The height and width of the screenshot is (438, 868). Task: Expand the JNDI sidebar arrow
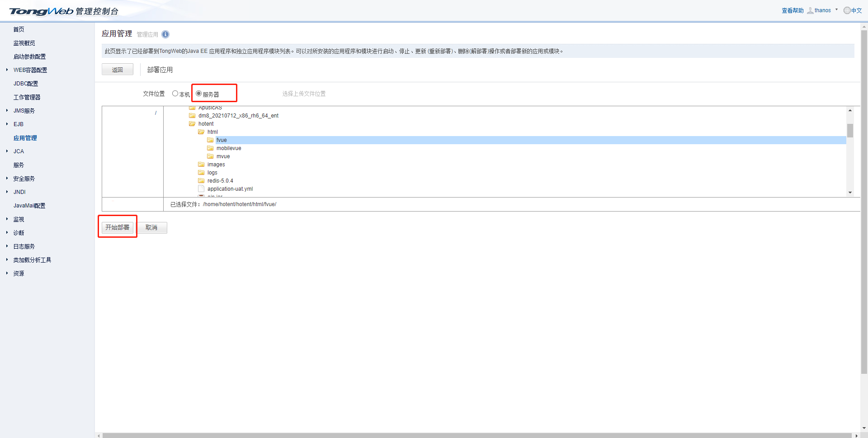coord(7,192)
